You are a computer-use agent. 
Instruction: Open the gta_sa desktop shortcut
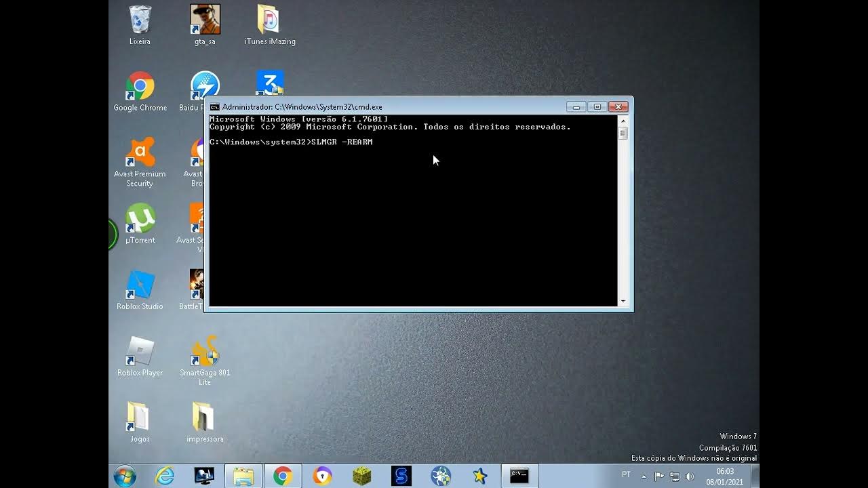pos(205,25)
